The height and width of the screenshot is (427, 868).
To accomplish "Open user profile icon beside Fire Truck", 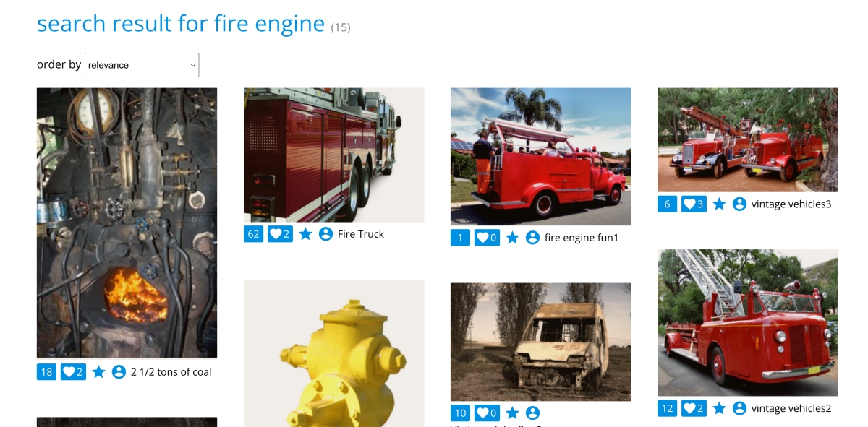I will tap(325, 234).
